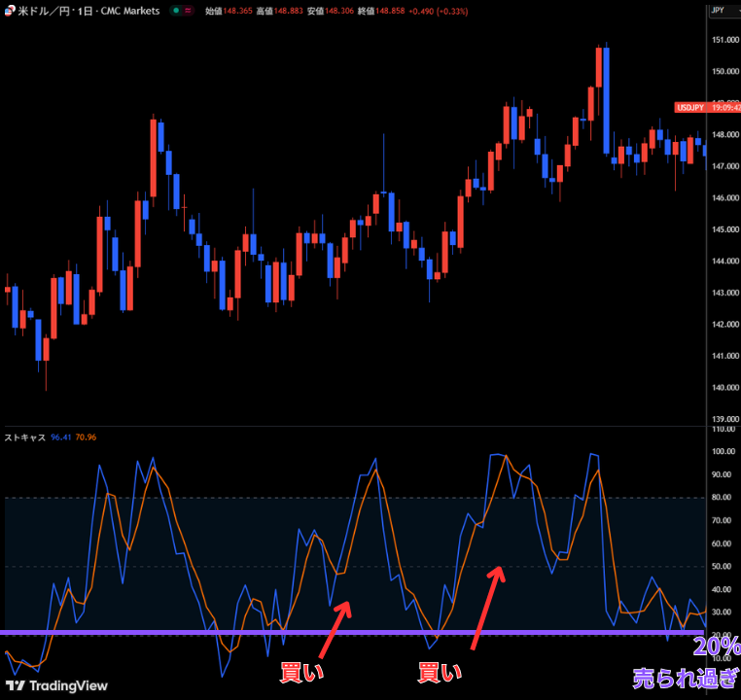Viewport: 741px width, 700px height.
Task: Click the ストキャス indicator label
Action: click(x=25, y=437)
